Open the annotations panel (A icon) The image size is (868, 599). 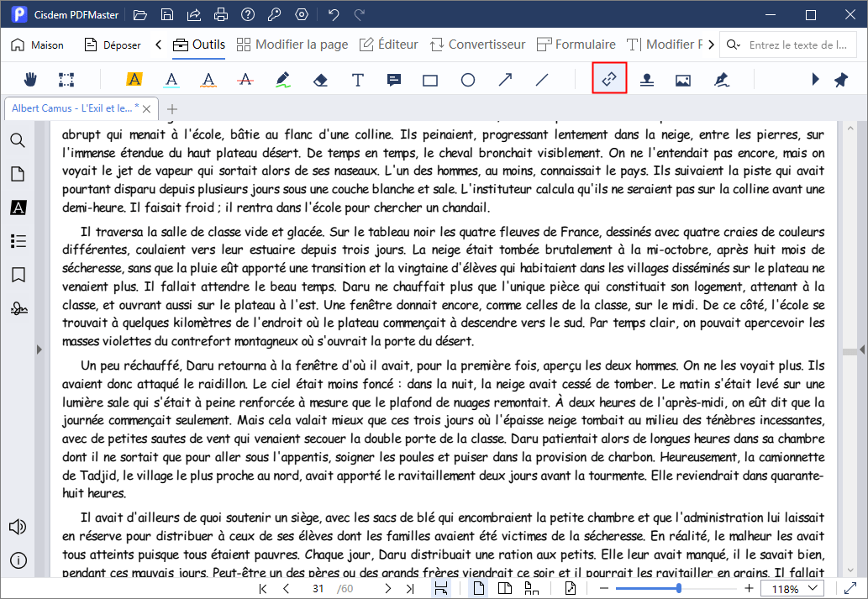(18, 208)
